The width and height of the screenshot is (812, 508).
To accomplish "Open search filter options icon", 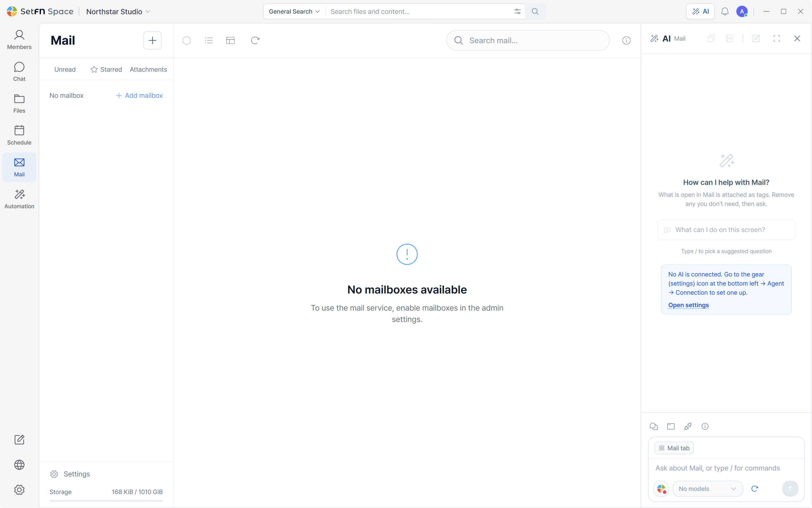I will click(x=517, y=11).
